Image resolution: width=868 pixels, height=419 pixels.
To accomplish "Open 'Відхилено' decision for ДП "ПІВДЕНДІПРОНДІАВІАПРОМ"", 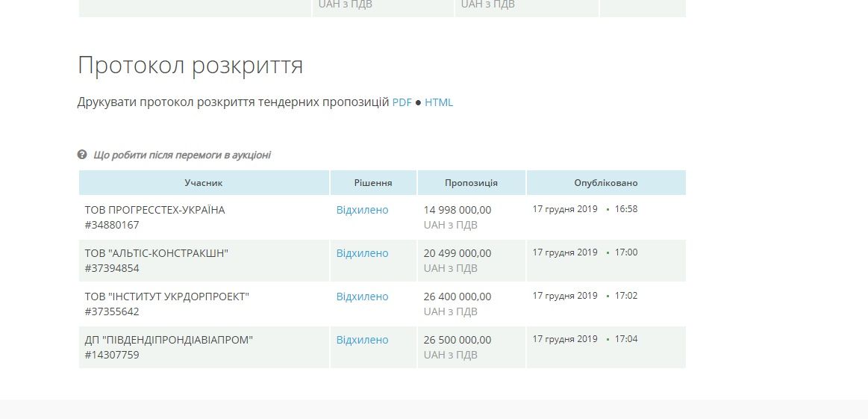I will point(362,340).
